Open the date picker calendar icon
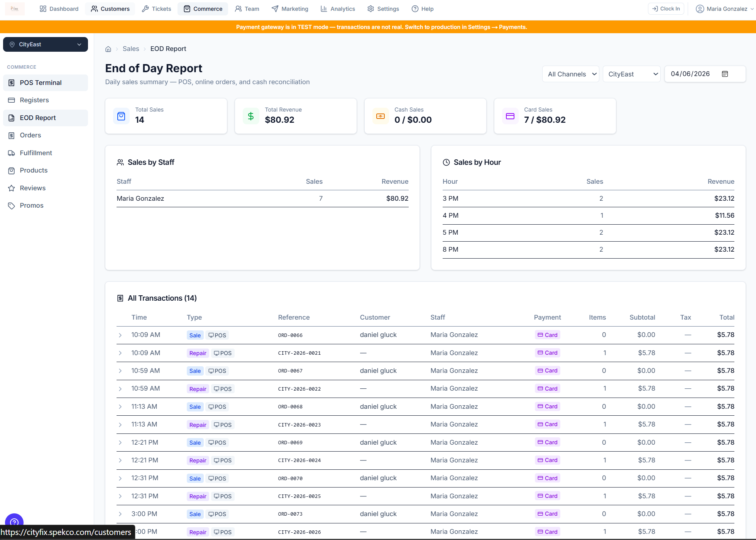The image size is (756, 540). tap(725, 74)
